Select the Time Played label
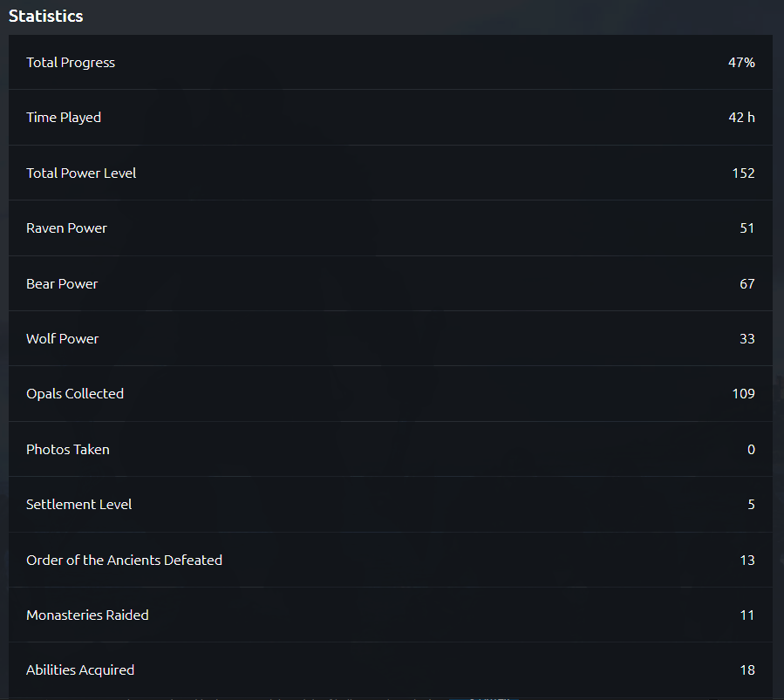 (64, 118)
